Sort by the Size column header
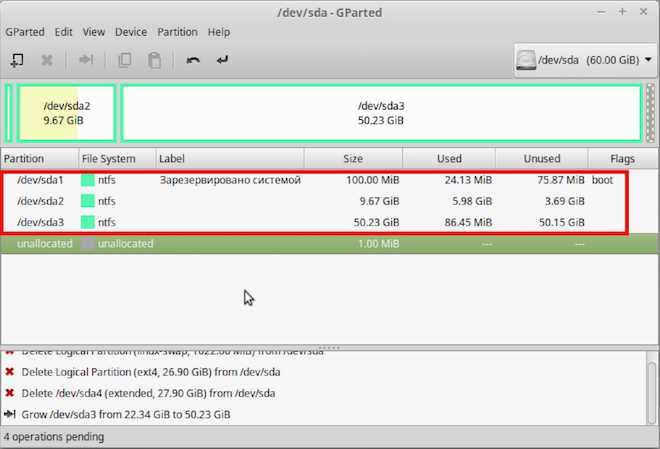This screenshot has height=449, width=660. coord(353,159)
